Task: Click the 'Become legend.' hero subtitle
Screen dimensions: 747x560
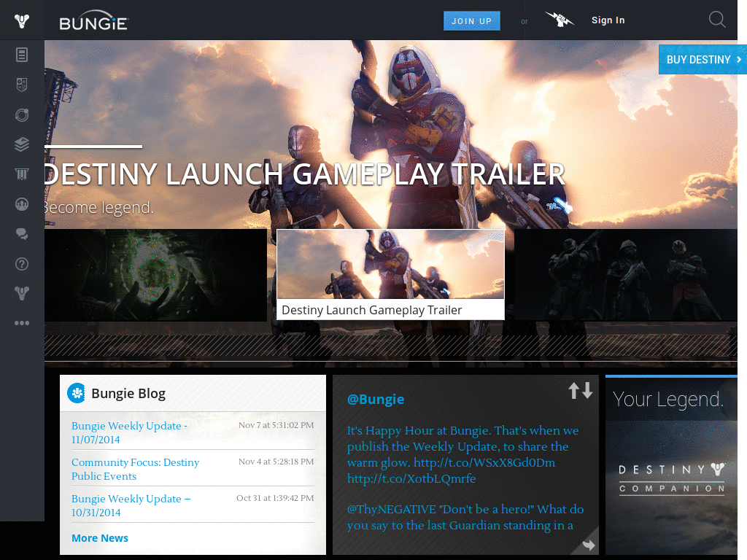Action: [x=99, y=208]
